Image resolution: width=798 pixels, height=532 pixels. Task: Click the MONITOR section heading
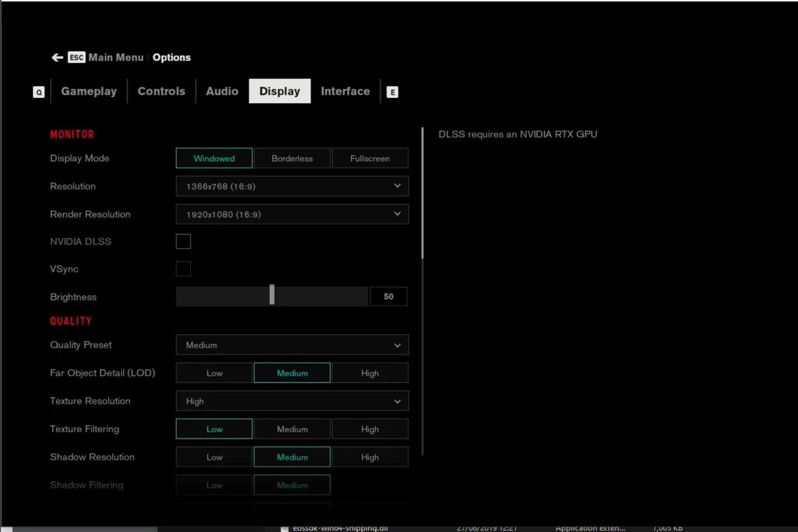click(72, 134)
